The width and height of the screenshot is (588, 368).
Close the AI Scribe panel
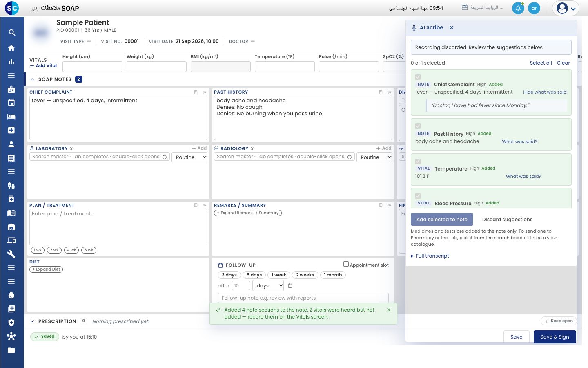click(452, 28)
